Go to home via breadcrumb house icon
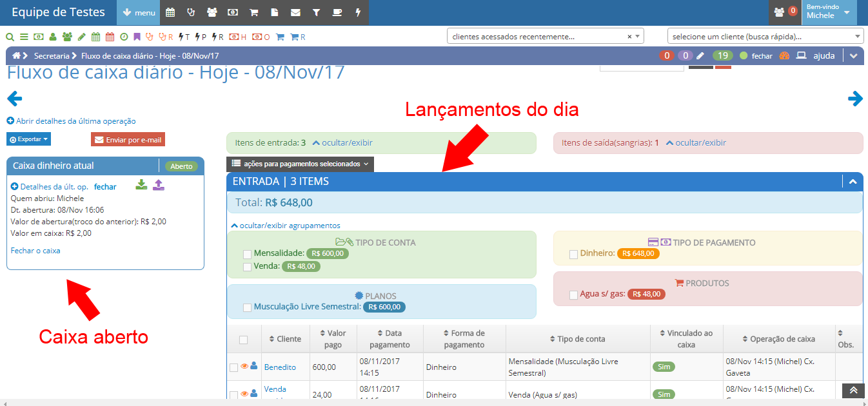868x406 pixels. point(16,56)
